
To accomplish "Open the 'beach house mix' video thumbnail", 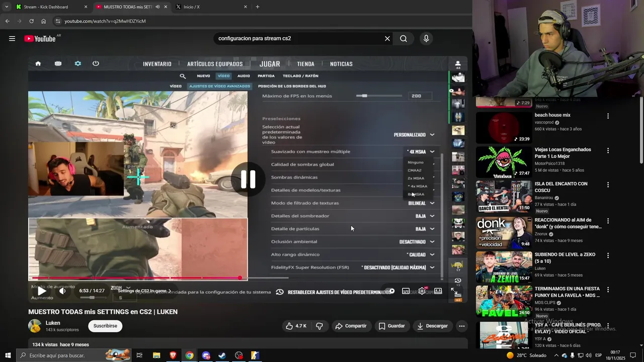I will click(x=504, y=127).
